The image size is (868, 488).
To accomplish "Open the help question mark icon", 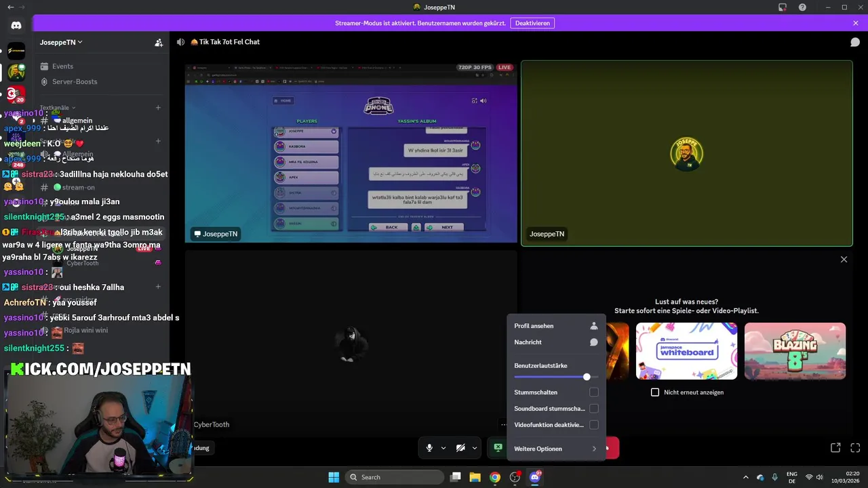I will pos(802,7).
